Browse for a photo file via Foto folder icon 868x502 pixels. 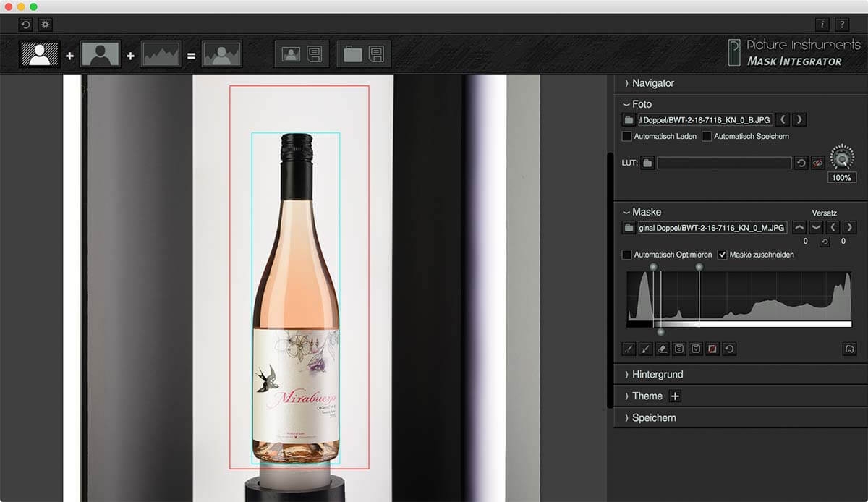pos(629,119)
